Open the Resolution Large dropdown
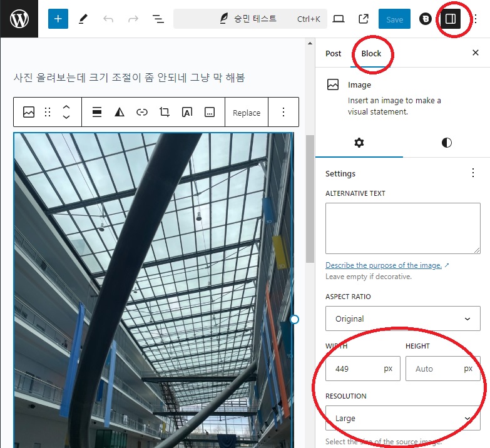The height and width of the screenshot is (448, 490). [x=402, y=418]
